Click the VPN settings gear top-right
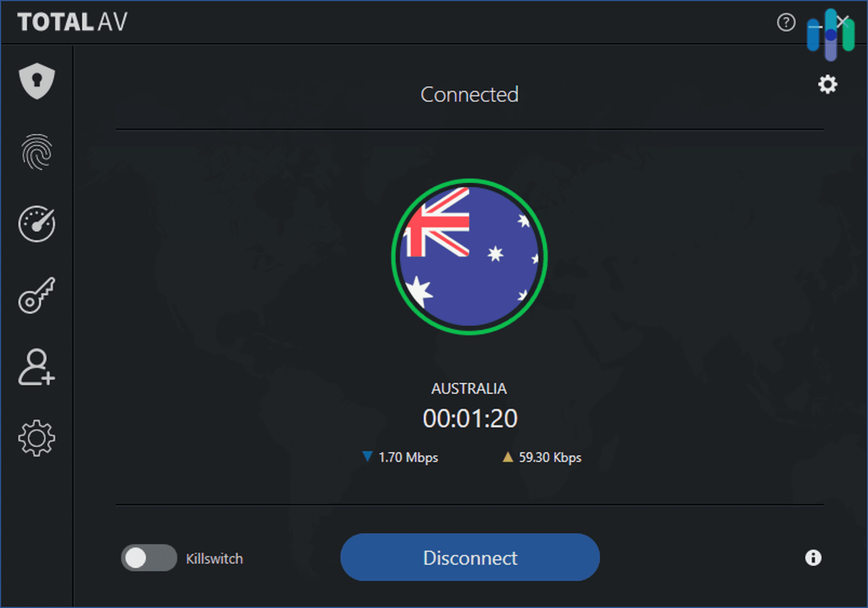868x608 pixels. click(828, 85)
